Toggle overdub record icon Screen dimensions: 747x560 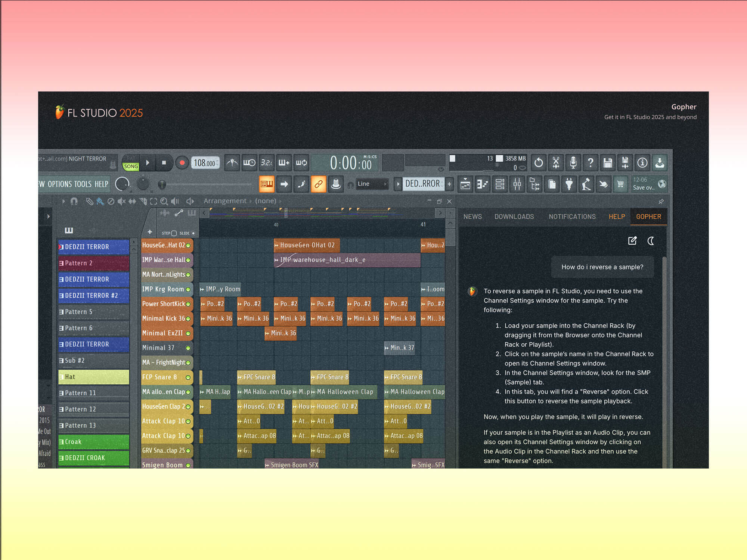tap(284, 163)
